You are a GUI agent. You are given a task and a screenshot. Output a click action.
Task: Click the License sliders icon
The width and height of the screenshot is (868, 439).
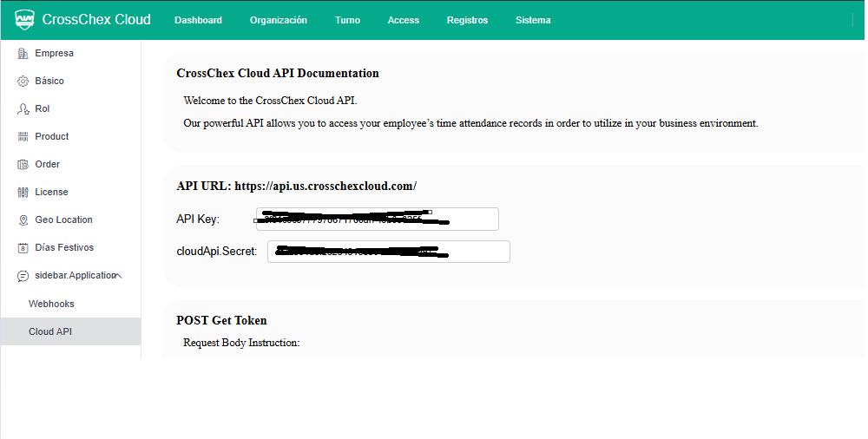[23, 192]
